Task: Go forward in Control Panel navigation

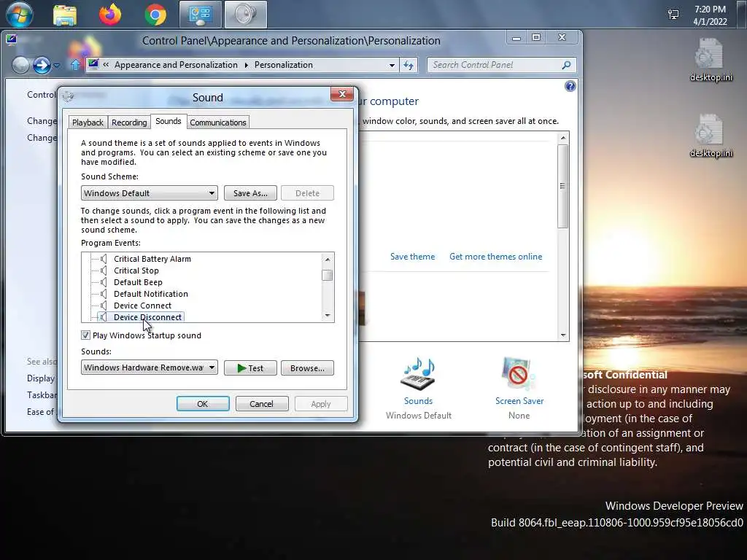Action: [42, 65]
